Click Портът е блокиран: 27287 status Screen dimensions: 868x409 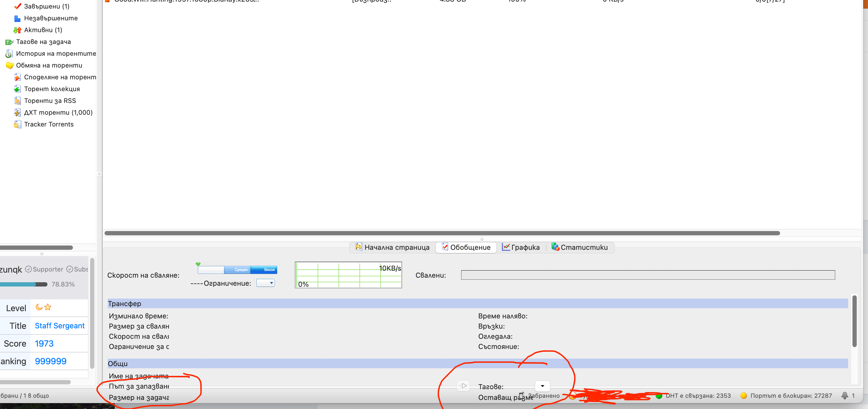coord(791,396)
